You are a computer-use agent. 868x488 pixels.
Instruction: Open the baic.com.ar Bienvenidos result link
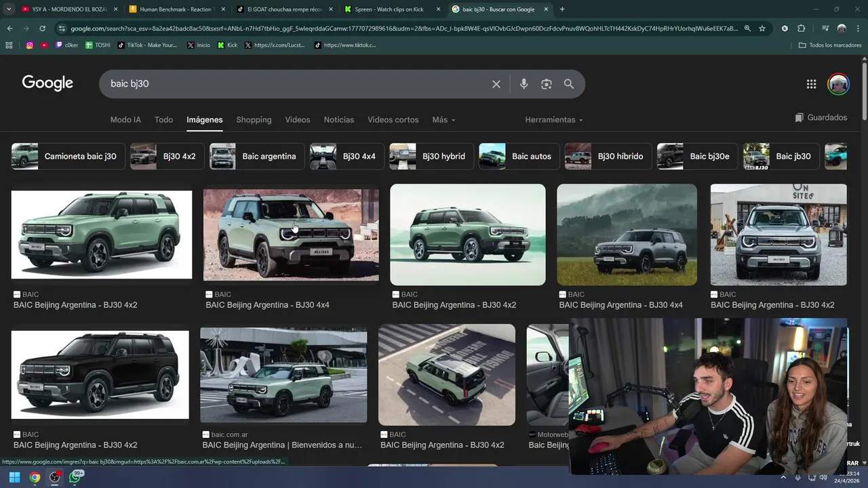click(x=282, y=445)
